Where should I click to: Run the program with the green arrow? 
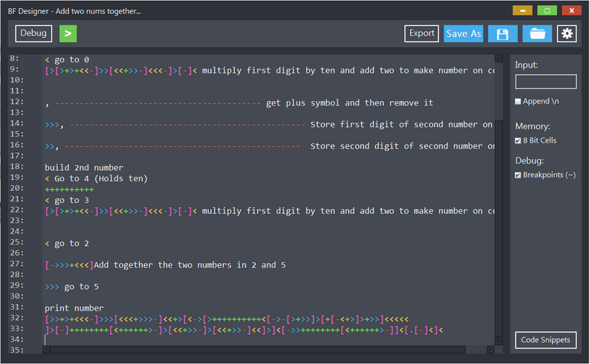68,33
